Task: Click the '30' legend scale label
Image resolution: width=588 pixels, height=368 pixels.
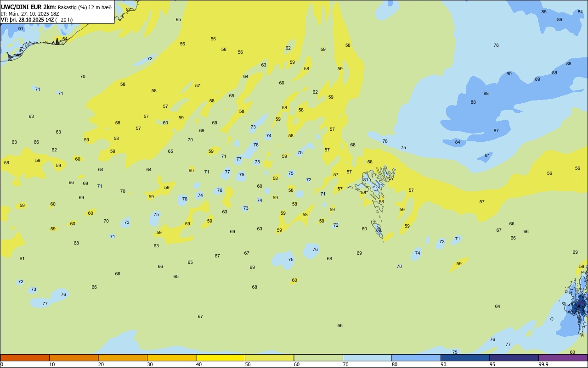Action: point(150,364)
